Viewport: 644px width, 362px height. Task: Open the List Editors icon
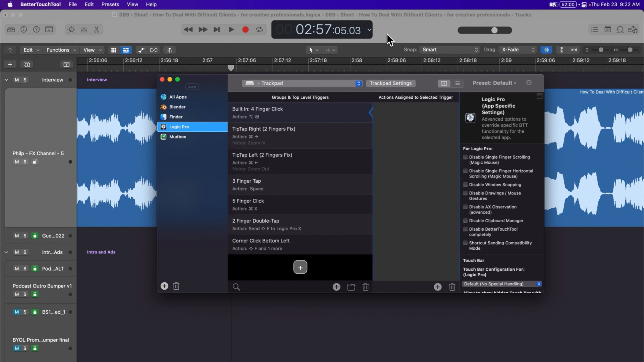595,29
